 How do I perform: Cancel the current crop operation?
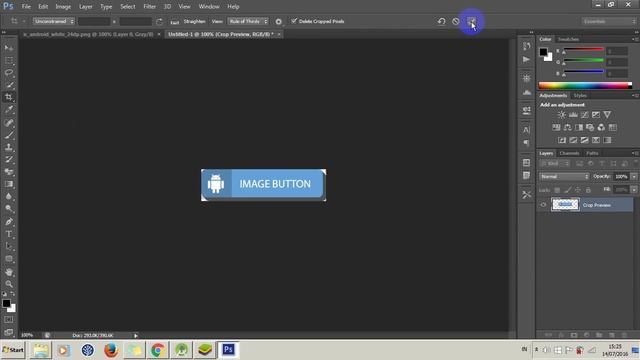pyautogui.click(x=456, y=21)
